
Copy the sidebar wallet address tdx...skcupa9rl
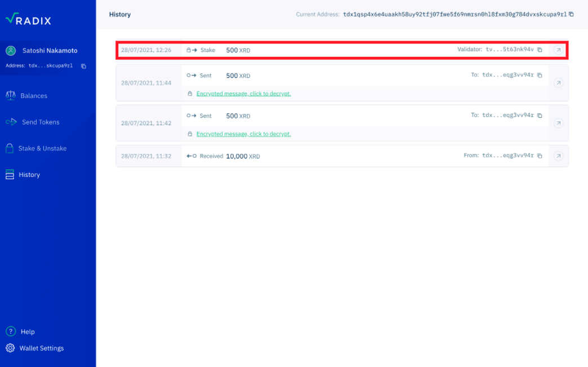[83, 66]
